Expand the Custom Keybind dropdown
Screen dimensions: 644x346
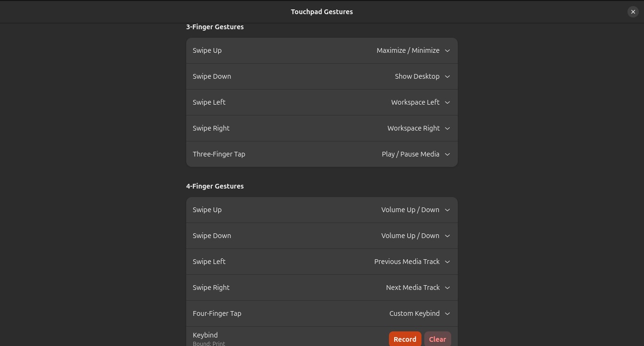[x=420, y=313]
